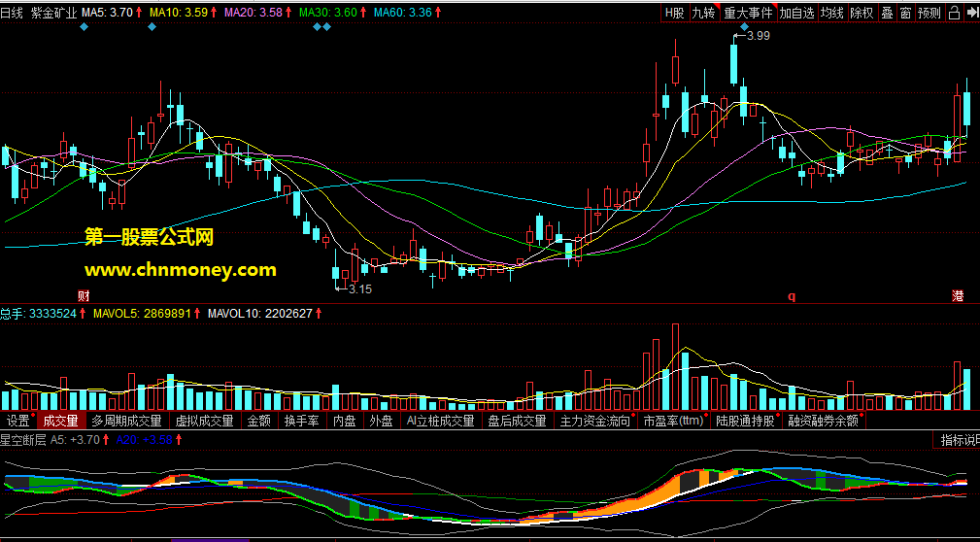
Task: Open the 市盈率(ttm) tab
Action: pyautogui.click(x=674, y=422)
